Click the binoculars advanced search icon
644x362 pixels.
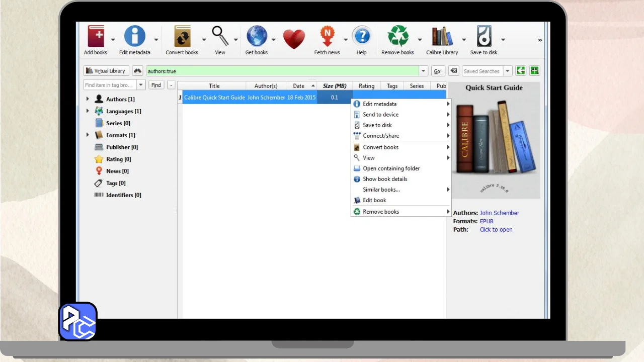[x=137, y=71]
